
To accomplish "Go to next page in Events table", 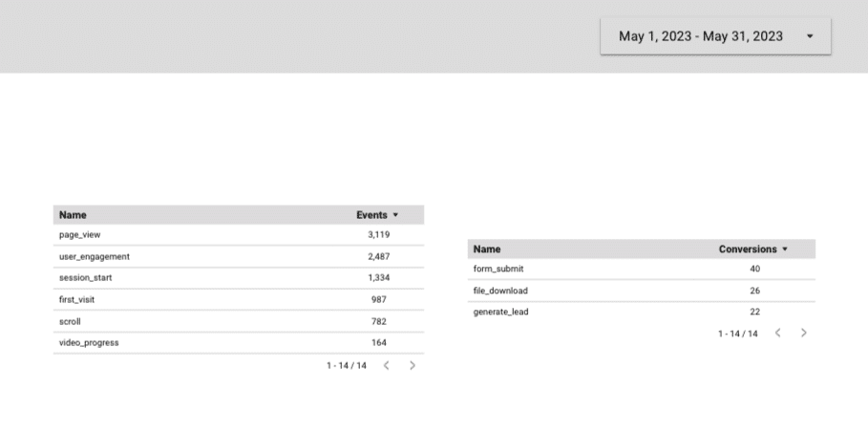I will click(413, 365).
